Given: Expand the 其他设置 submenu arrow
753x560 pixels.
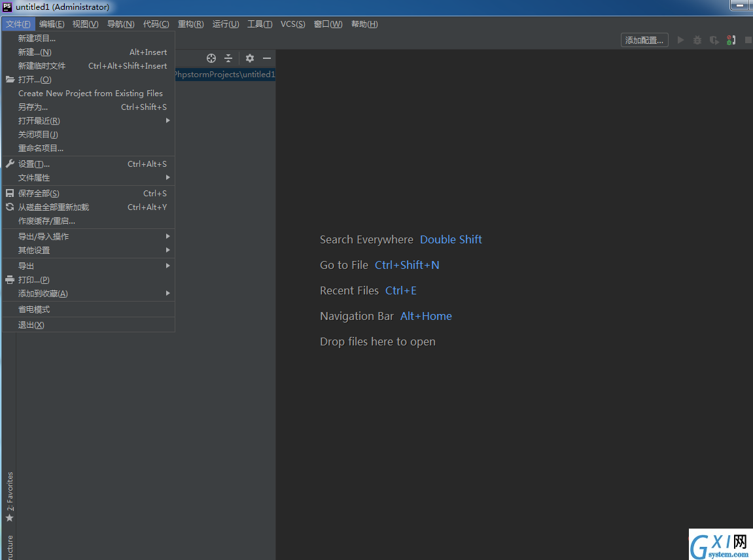Looking at the screenshot, I should coord(167,250).
